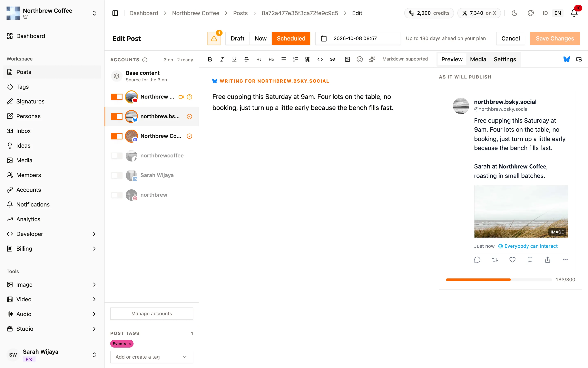Viewport: 588px width, 368px height.
Task: Switch to the Settings tab
Action: click(505, 59)
